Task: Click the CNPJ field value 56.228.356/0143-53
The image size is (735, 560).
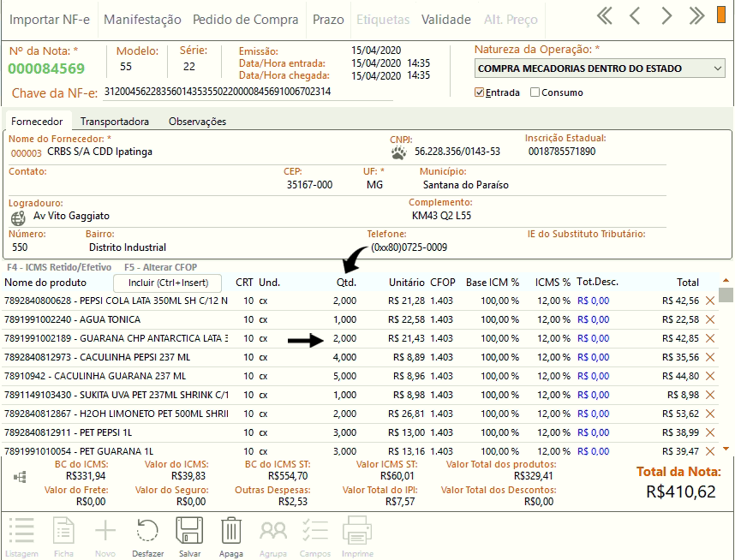Action: click(x=457, y=152)
